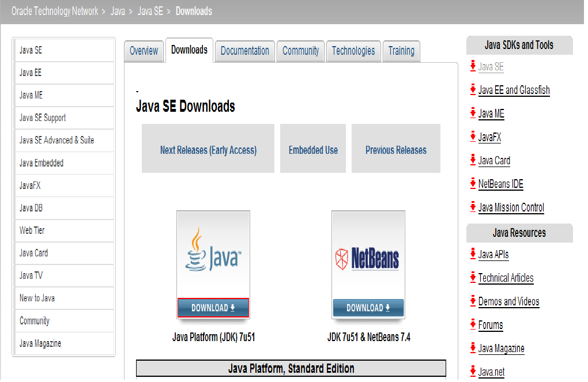Select the Training tab

(401, 51)
